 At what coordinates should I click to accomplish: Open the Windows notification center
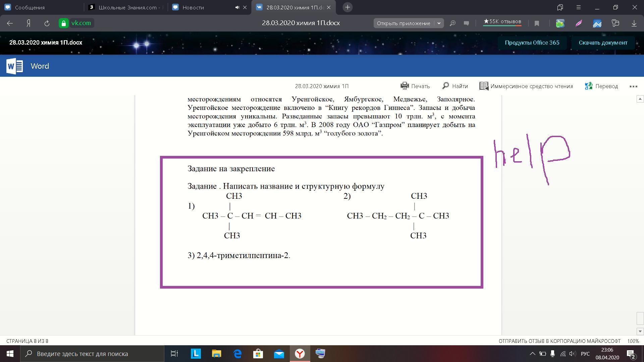(x=631, y=354)
